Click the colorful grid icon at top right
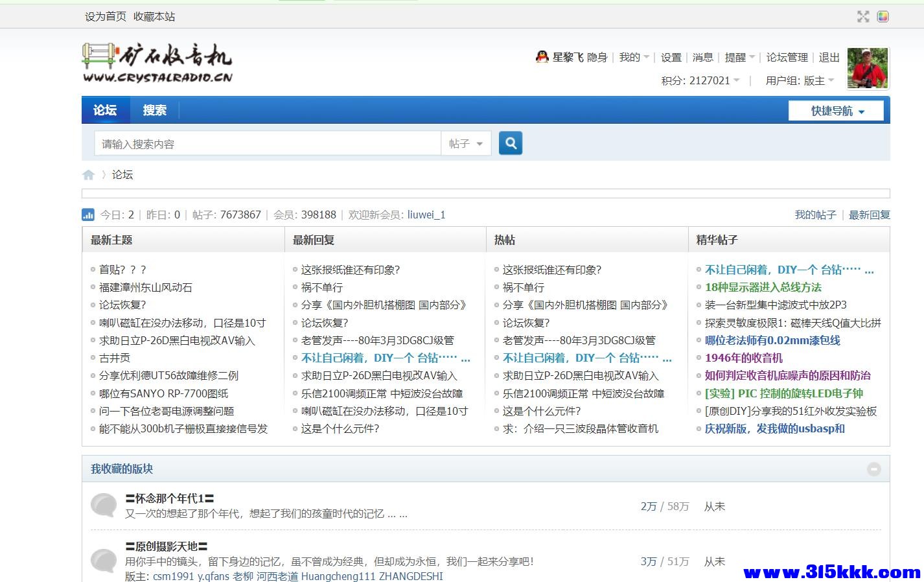 883,17
